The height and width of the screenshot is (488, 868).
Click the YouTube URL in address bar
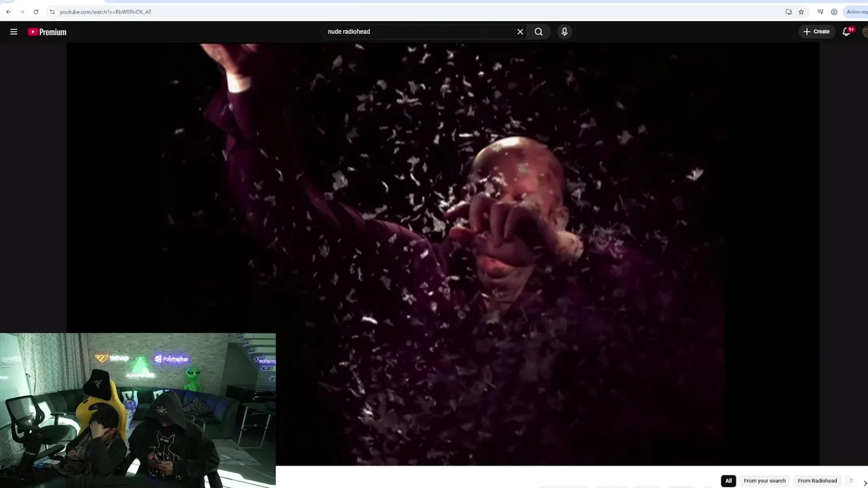pyautogui.click(x=105, y=12)
